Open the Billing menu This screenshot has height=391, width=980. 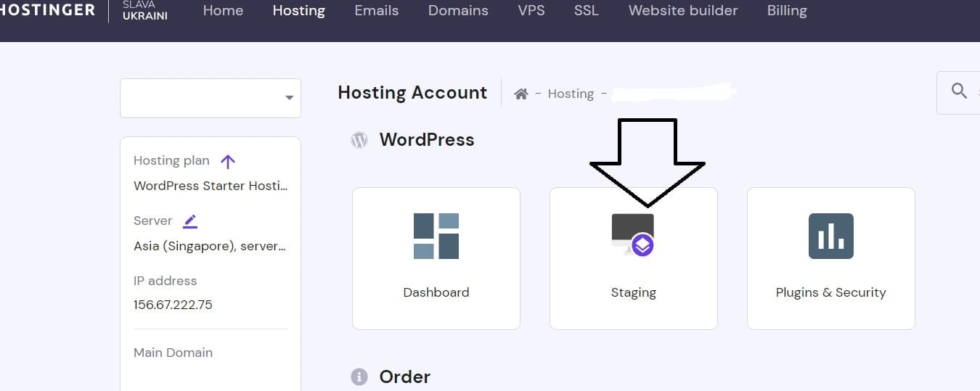(x=787, y=11)
